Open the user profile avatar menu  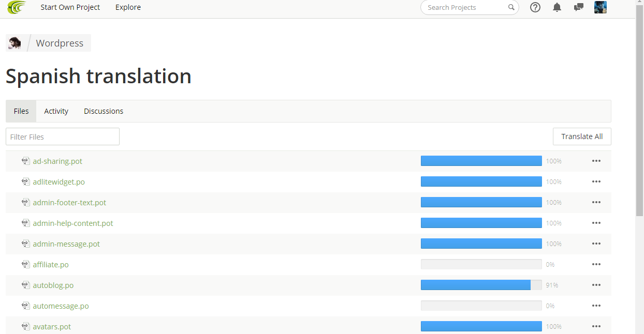point(601,7)
